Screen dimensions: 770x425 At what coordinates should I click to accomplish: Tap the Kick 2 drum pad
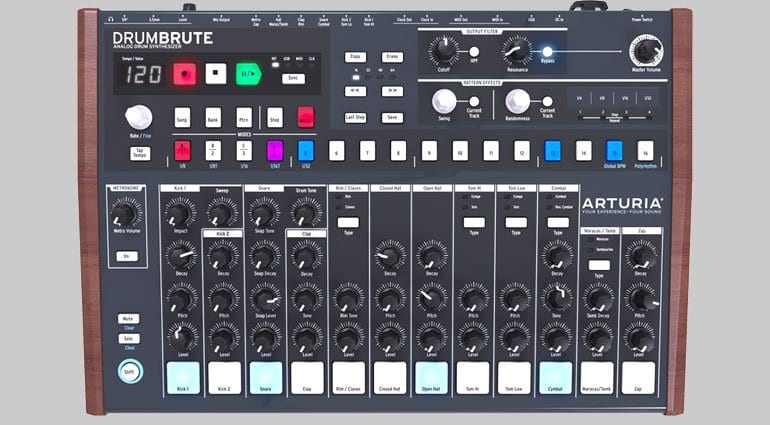[x=224, y=378]
